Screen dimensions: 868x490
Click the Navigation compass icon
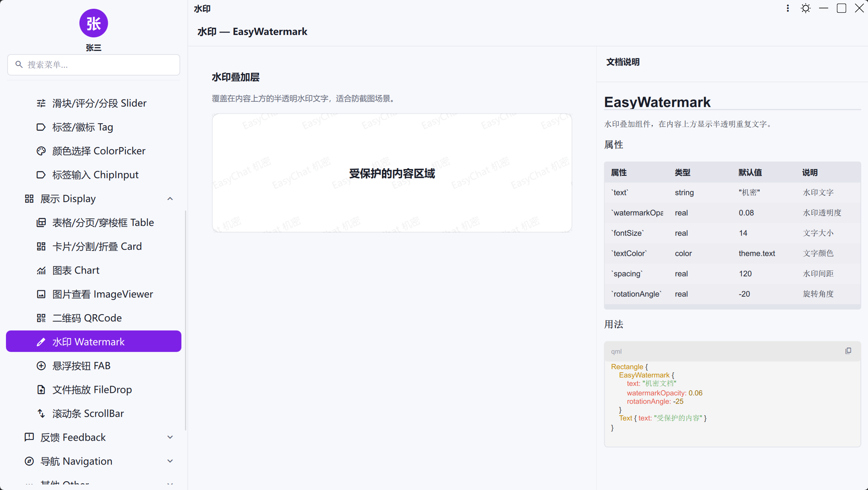(x=29, y=461)
